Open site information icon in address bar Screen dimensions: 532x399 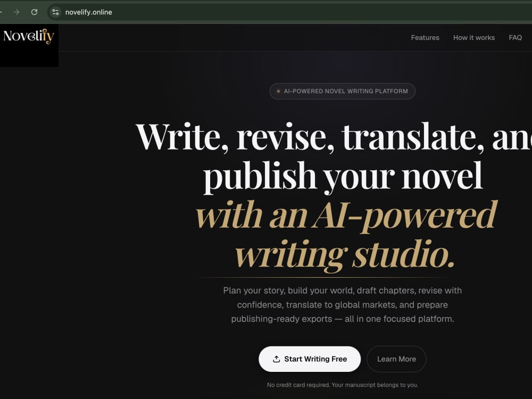[56, 12]
